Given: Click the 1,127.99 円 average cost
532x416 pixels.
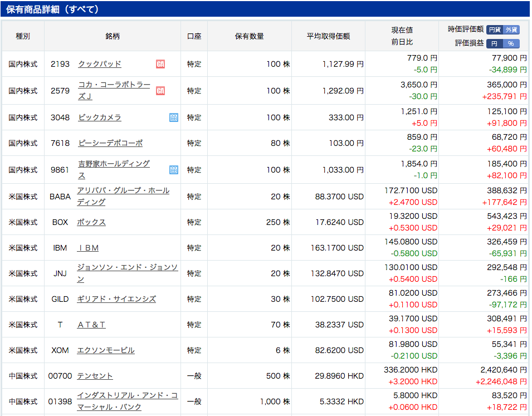Looking at the screenshot, I should [x=343, y=64].
